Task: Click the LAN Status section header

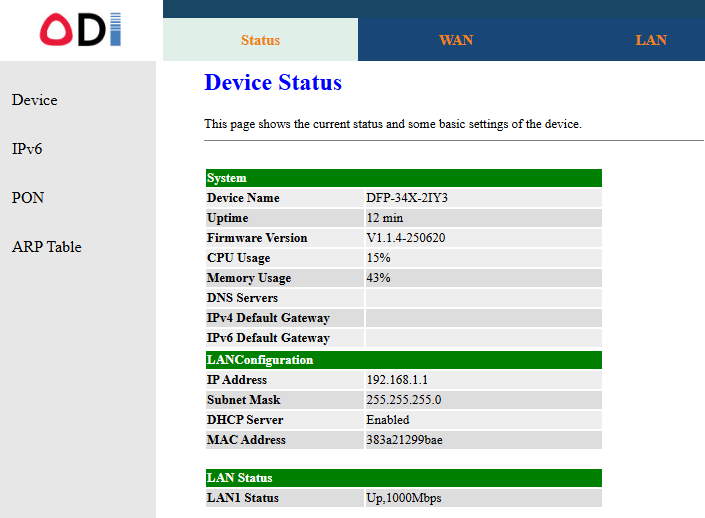Action: click(x=403, y=478)
